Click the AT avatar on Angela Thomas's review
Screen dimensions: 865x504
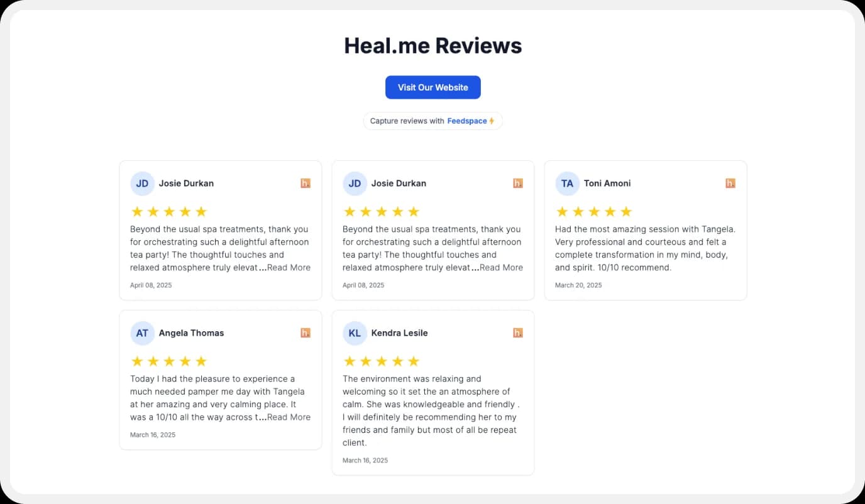(x=142, y=332)
